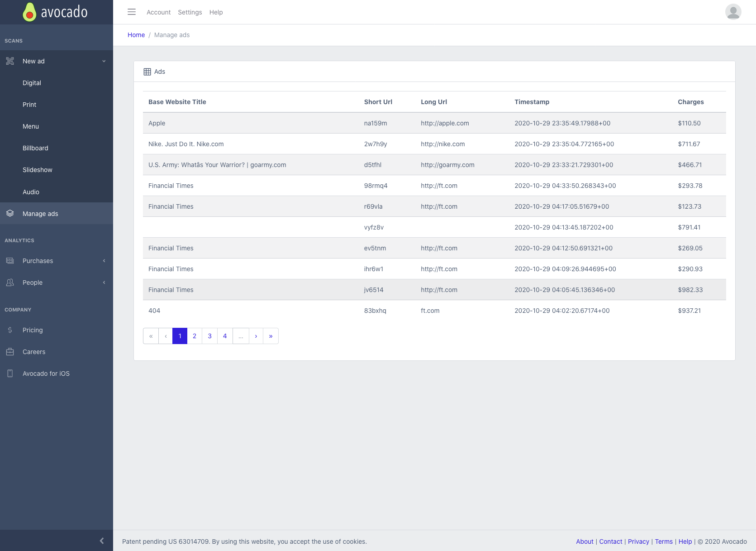Click the Timestamp column header
Image resolution: width=756 pixels, height=551 pixels.
[532, 102]
